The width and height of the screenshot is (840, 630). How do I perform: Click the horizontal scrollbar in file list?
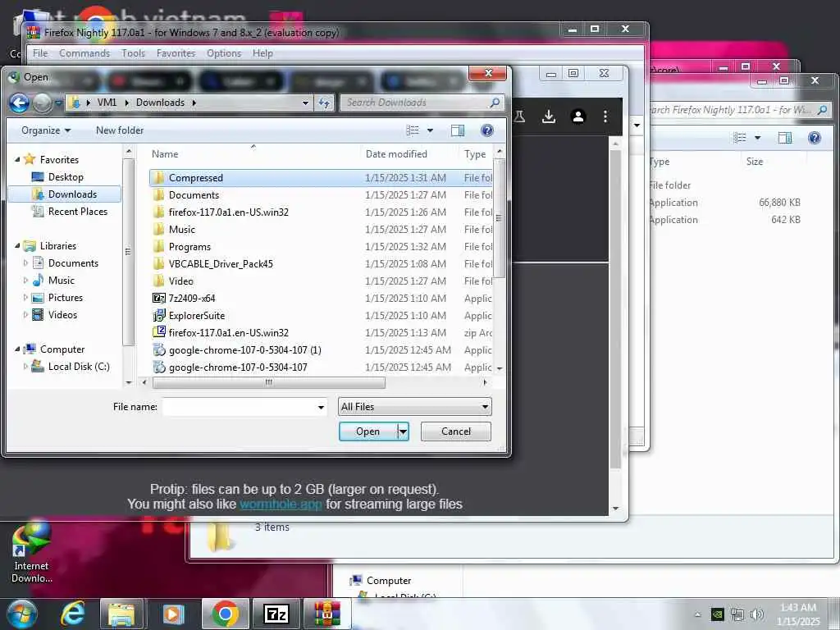point(268,382)
